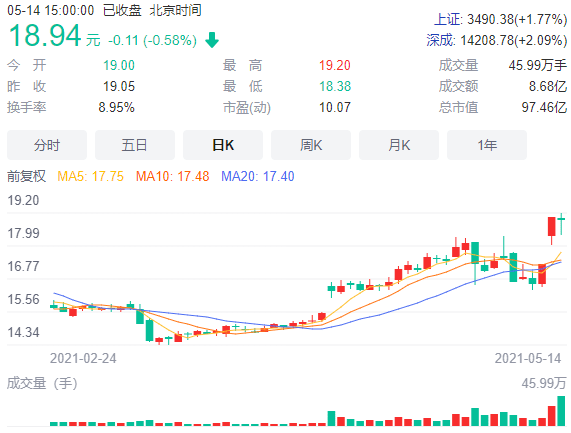Click the MA10: 17.48 indicator
This screenshot has height=433, width=571.
173,176
